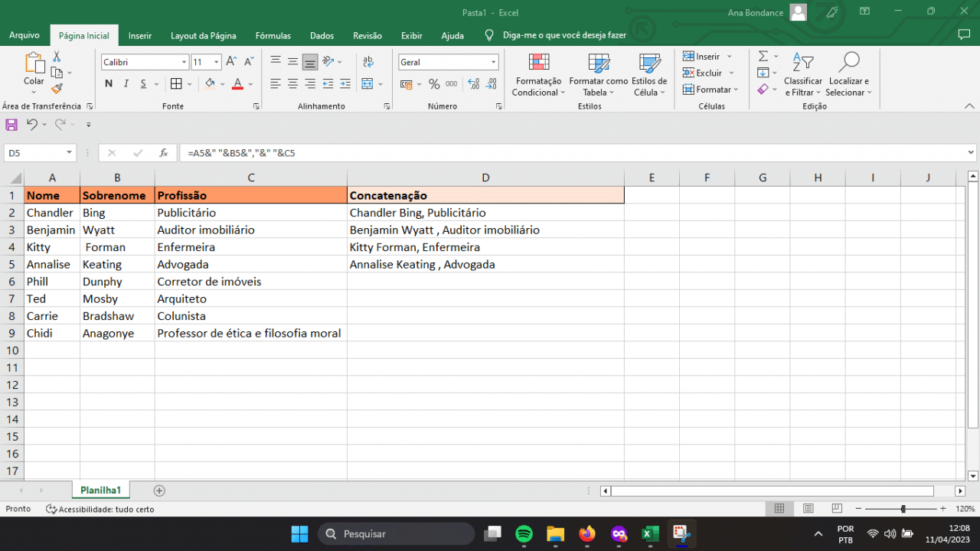Open the Revisão ribbon tab
The width and height of the screenshot is (980, 551).
pos(367,35)
